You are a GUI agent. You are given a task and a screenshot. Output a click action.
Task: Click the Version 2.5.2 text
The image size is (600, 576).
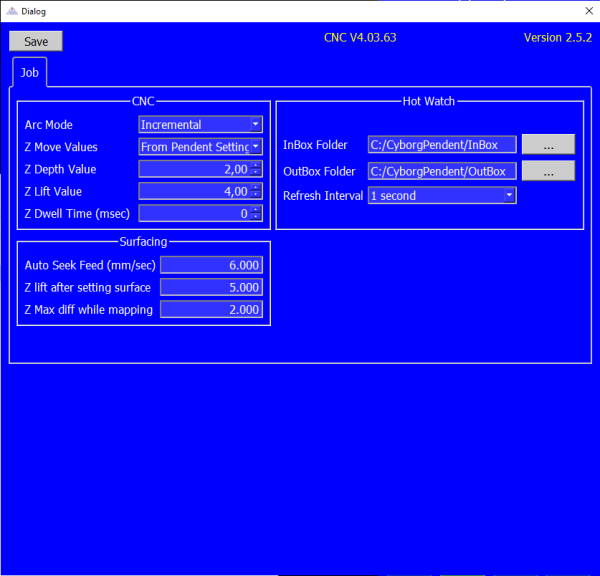click(558, 38)
